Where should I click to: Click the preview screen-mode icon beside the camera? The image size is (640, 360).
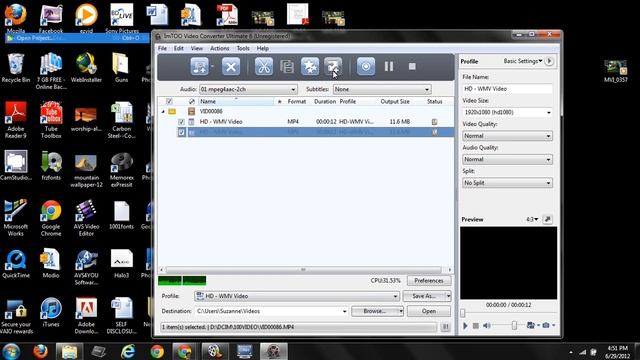pyautogui.click(x=531, y=325)
